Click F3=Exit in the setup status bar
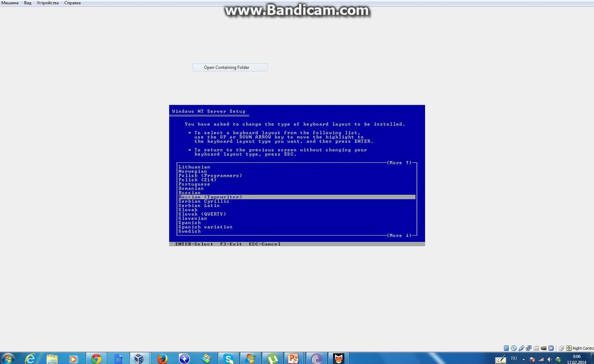 (231, 244)
